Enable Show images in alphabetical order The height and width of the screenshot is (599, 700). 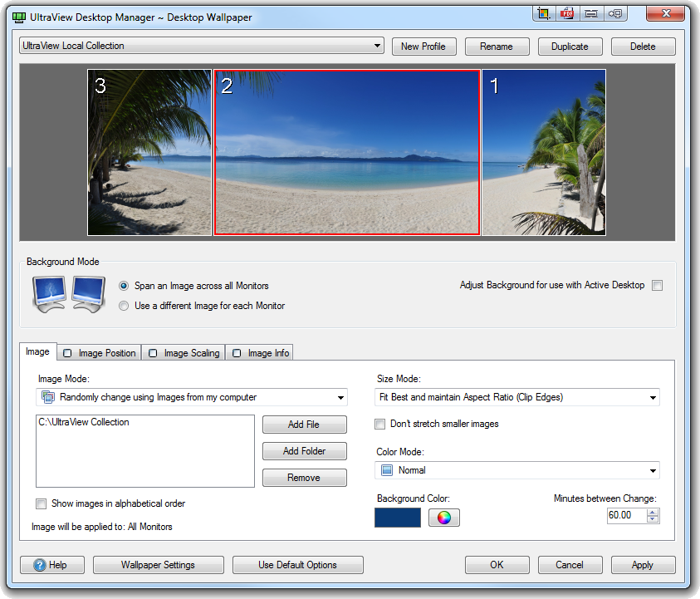[41, 503]
